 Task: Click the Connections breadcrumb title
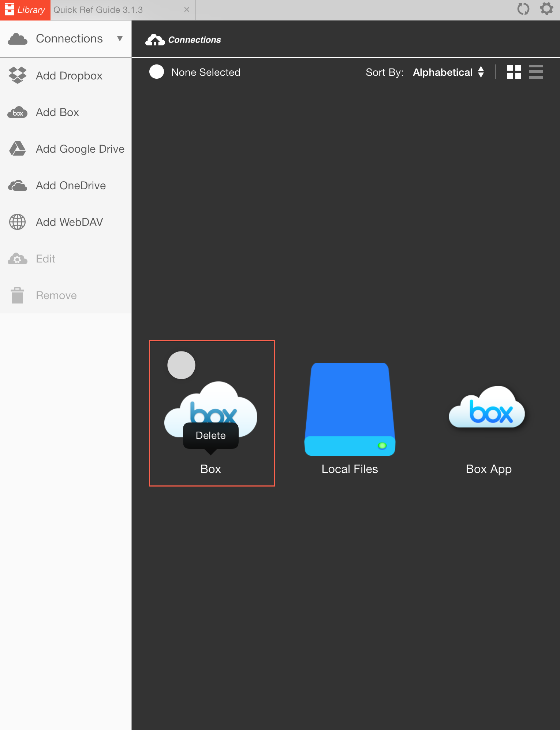click(194, 40)
